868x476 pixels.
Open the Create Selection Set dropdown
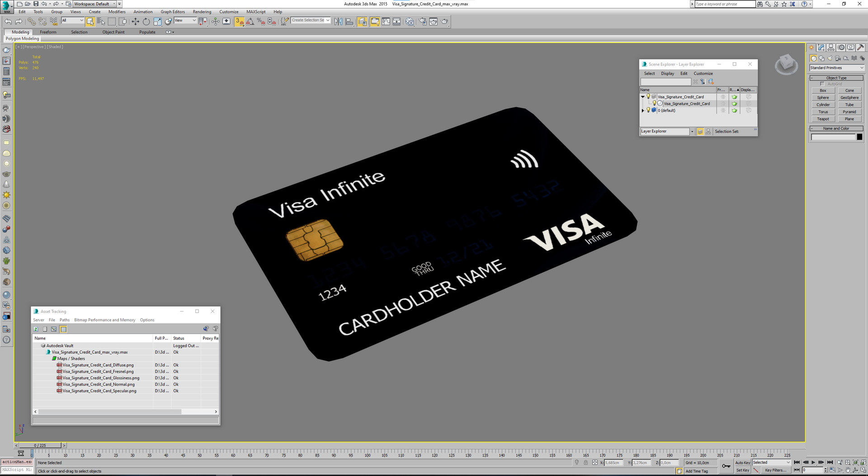311,20
